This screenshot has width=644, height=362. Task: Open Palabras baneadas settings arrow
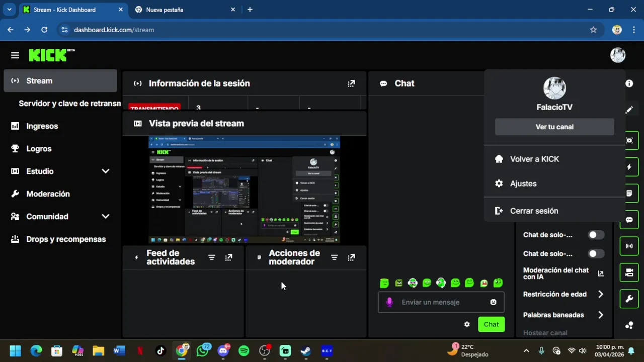pyautogui.click(x=600, y=315)
